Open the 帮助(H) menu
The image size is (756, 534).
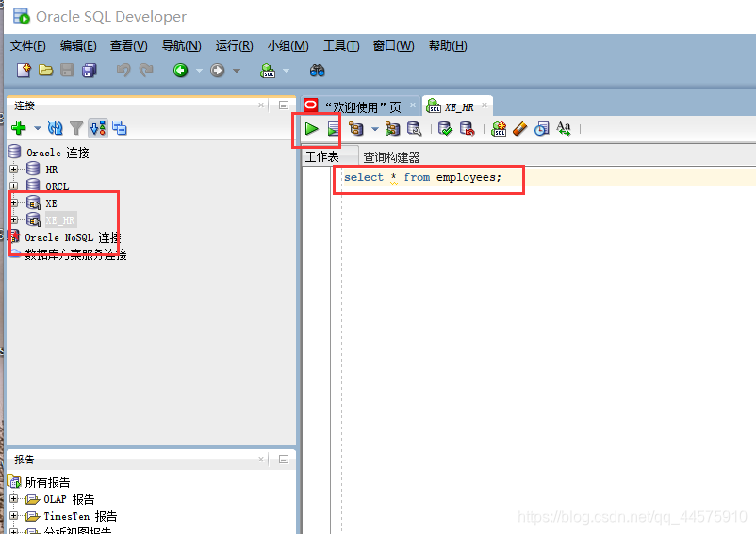click(448, 46)
